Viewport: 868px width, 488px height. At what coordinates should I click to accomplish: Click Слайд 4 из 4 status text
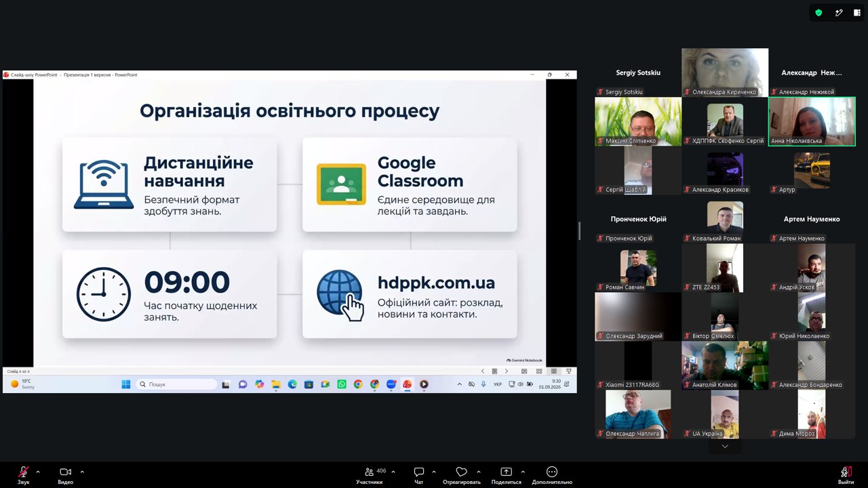pos(18,371)
